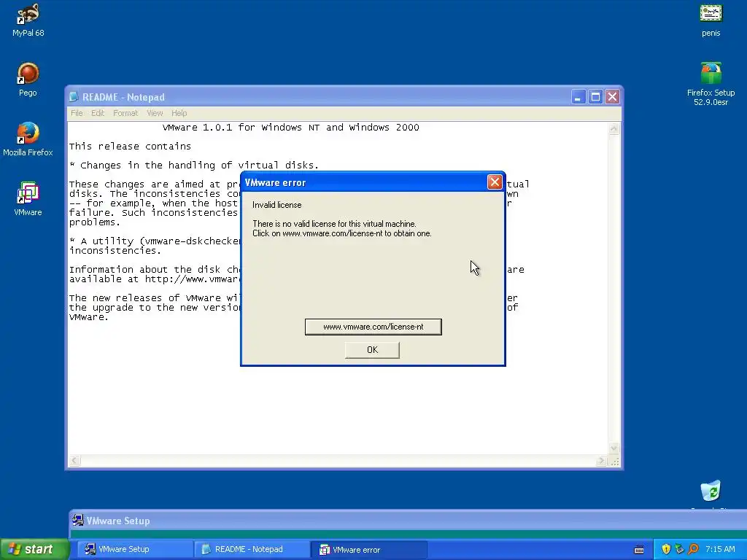Maximize the README Notepad window

coord(595,97)
